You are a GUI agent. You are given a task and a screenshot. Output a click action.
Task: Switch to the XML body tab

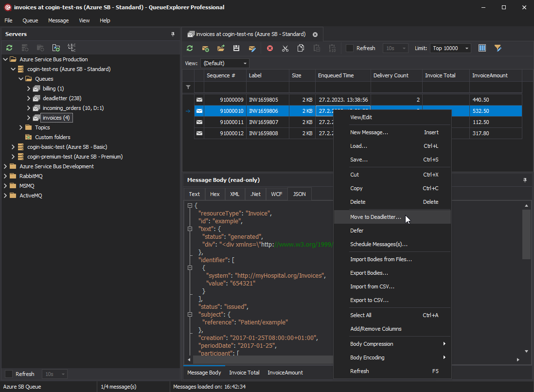click(234, 194)
